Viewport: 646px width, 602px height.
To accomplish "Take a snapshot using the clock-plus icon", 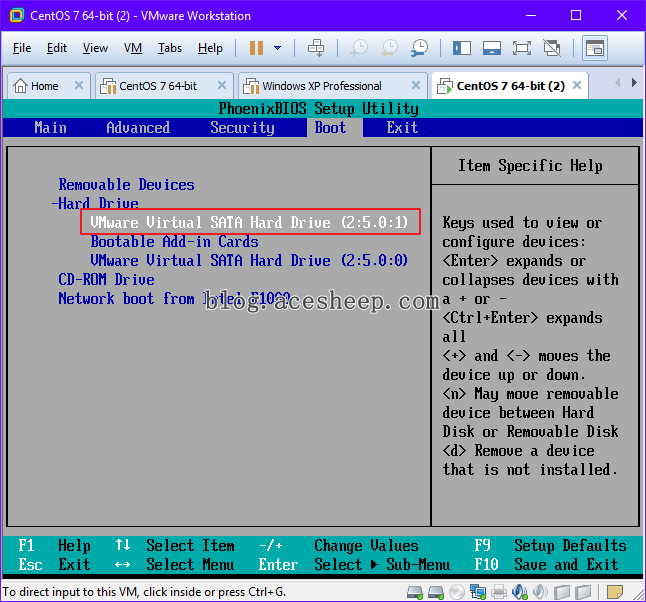I will click(359, 48).
